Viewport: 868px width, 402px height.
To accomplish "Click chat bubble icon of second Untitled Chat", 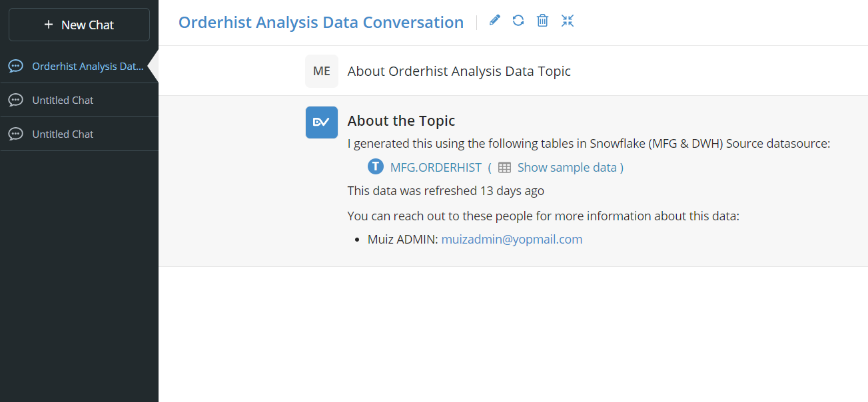I will point(15,134).
